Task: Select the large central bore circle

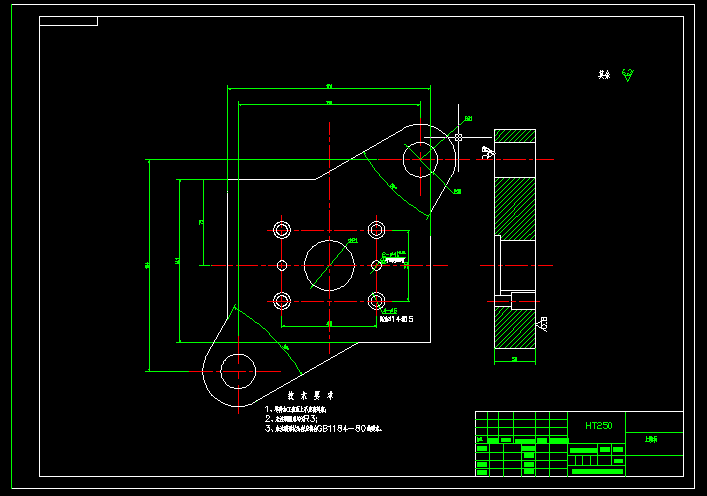Action: click(x=329, y=266)
